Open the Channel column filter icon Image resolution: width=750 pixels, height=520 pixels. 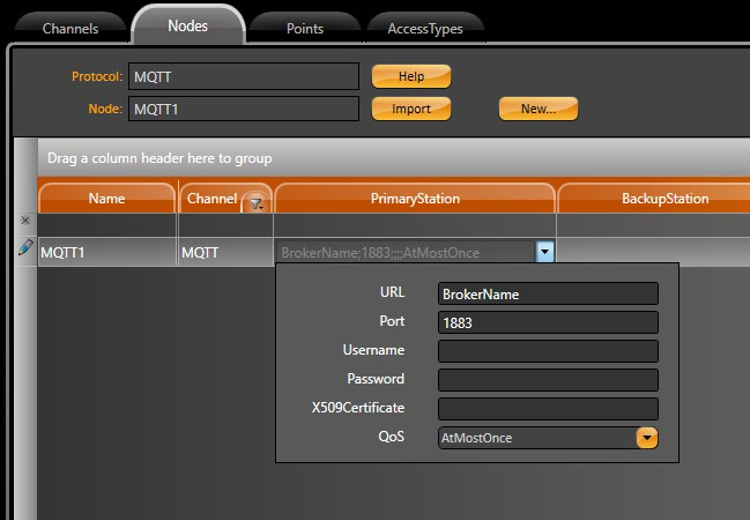256,204
